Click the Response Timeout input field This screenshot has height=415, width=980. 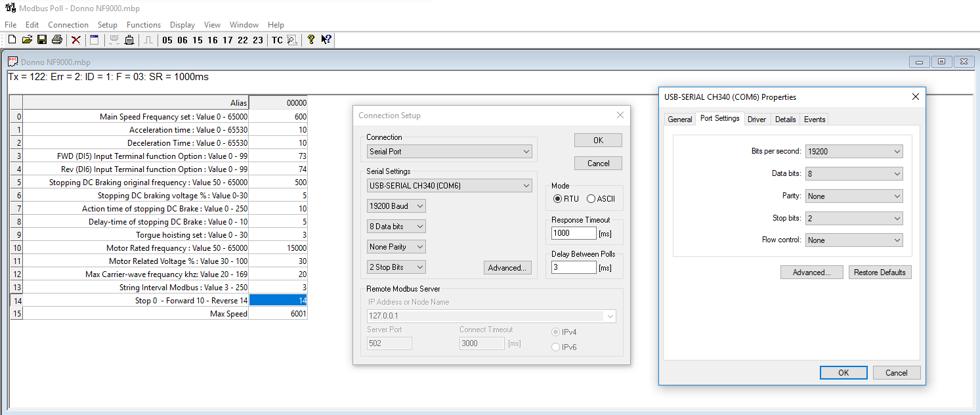574,233
